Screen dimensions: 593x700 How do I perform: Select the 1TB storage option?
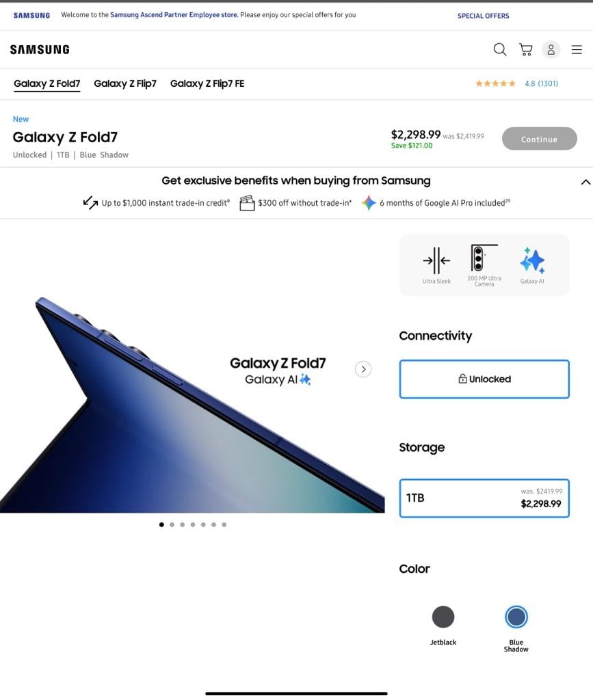click(x=484, y=498)
